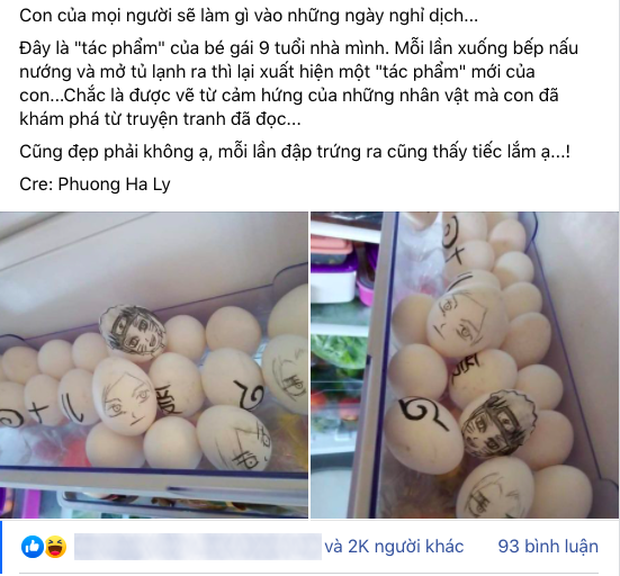Click the line "Cũng đẹp phải không ạ"
This screenshot has height=576, width=620.
tap(295, 152)
